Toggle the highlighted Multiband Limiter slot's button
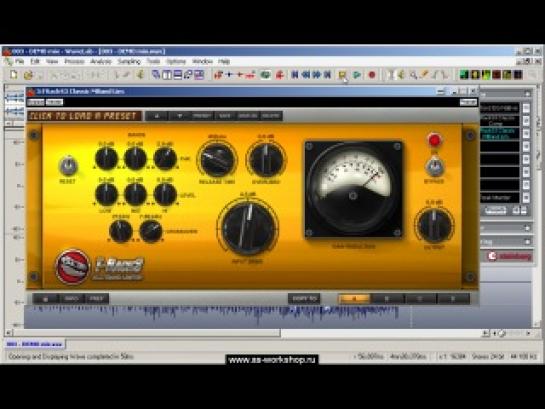 coord(526,133)
